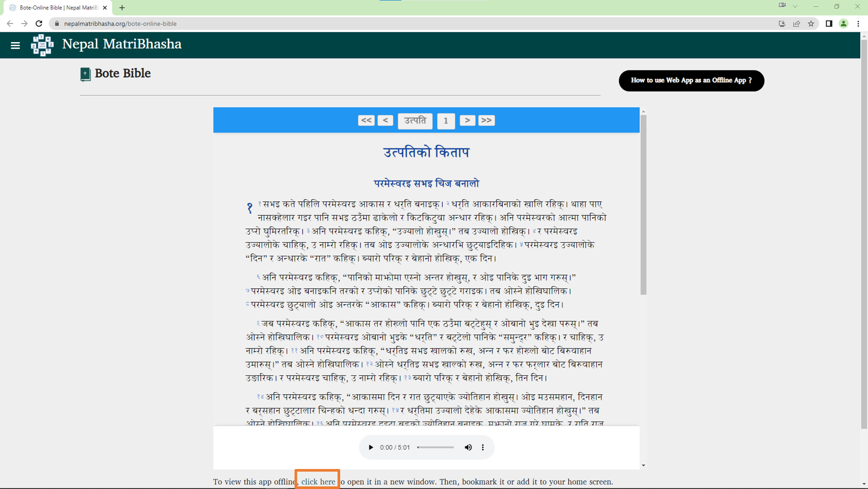Go to next chapter with > button
This screenshot has height=489, width=868.
(x=467, y=120)
